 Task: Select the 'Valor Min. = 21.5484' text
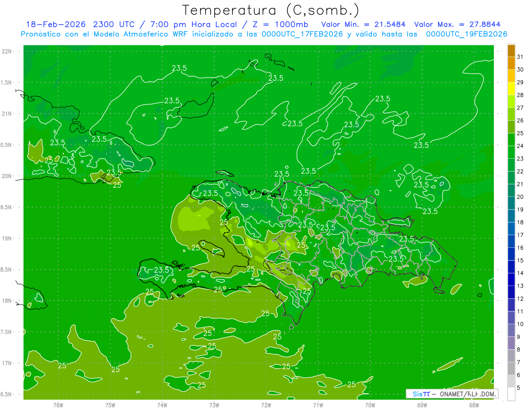(x=363, y=24)
